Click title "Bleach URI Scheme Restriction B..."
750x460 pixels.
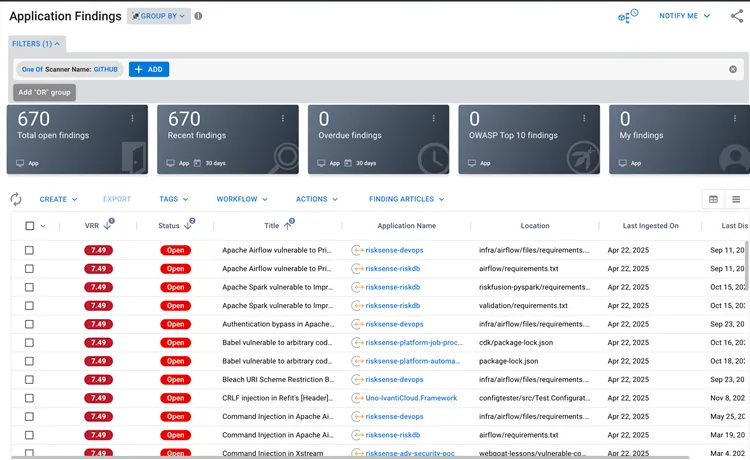click(x=278, y=380)
